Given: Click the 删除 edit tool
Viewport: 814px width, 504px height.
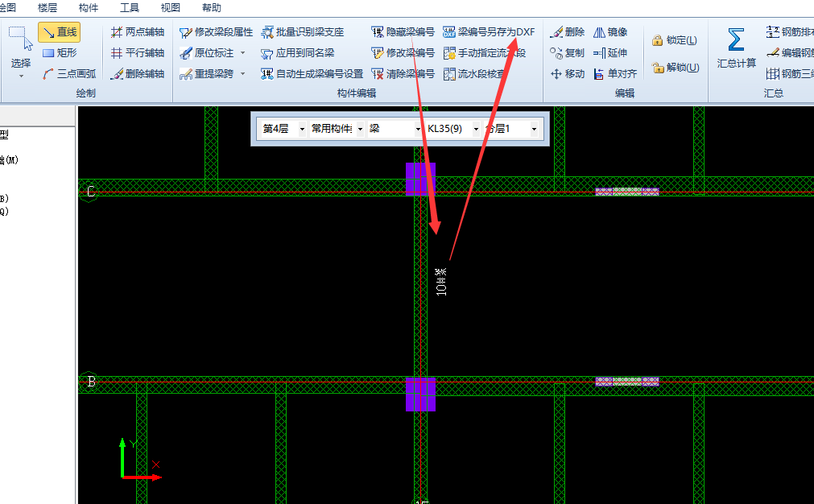Looking at the screenshot, I should pos(568,32).
